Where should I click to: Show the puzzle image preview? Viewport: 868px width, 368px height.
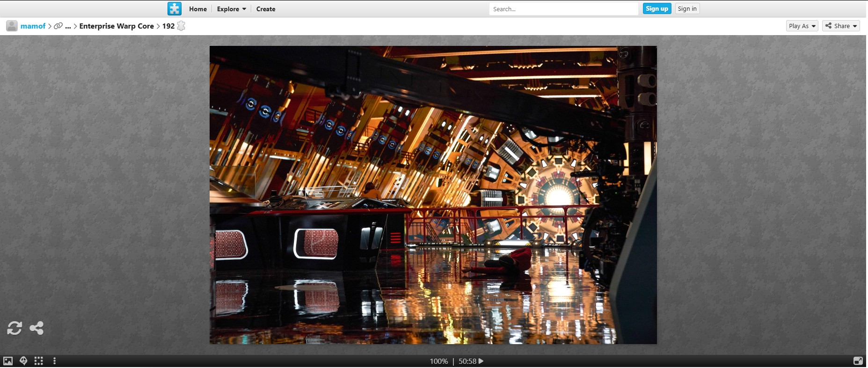coord(8,361)
